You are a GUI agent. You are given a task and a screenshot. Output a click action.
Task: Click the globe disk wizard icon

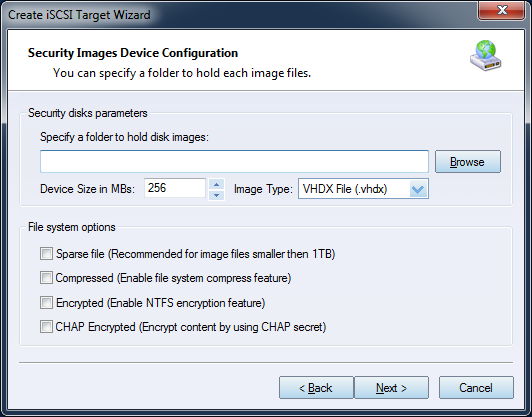486,56
